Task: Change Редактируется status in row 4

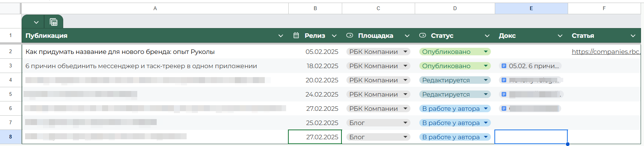Action: click(x=455, y=80)
